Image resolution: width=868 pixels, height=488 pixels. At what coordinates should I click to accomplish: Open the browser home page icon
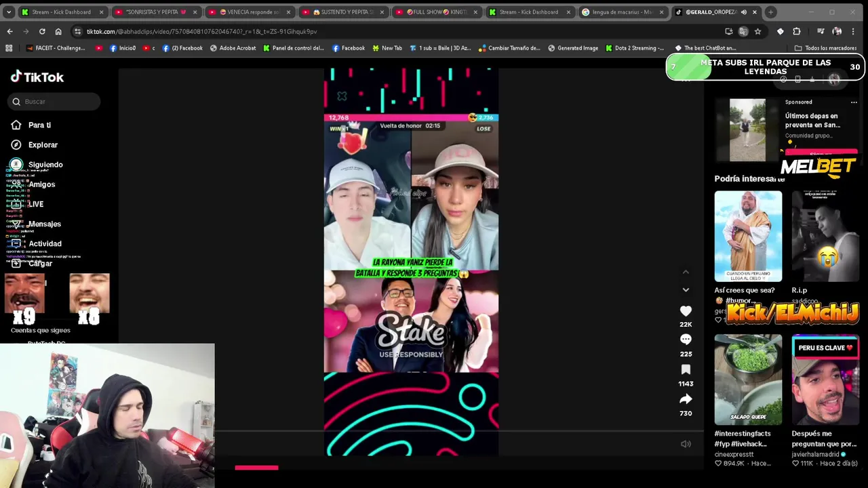click(x=58, y=31)
